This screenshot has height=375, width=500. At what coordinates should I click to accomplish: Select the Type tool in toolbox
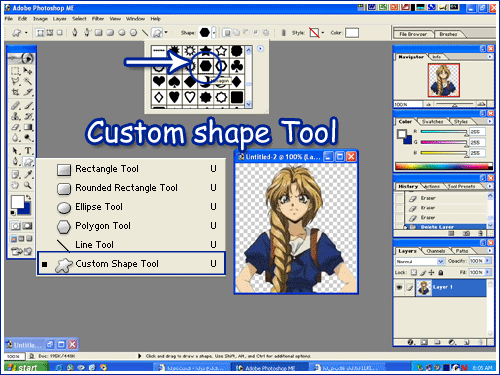pos(28,150)
